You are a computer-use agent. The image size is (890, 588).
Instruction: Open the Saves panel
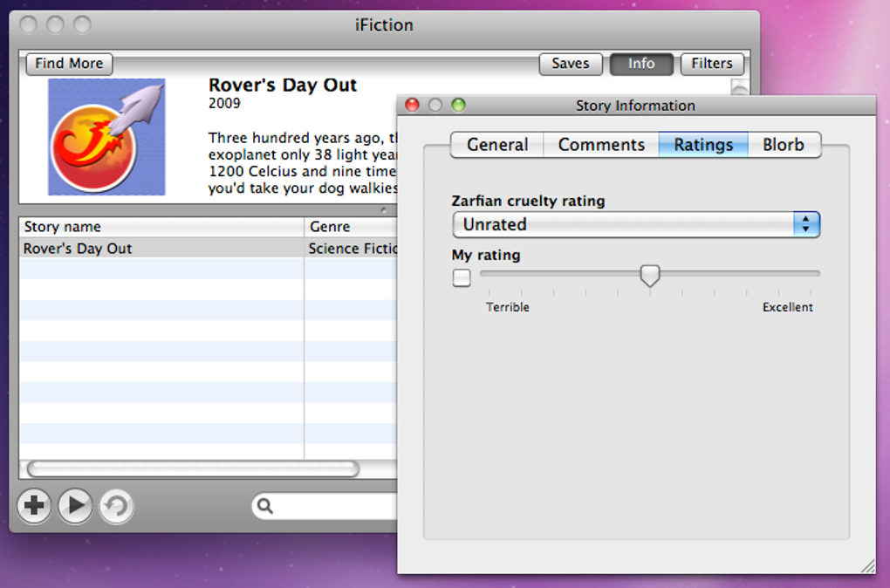[x=571, y=64]
